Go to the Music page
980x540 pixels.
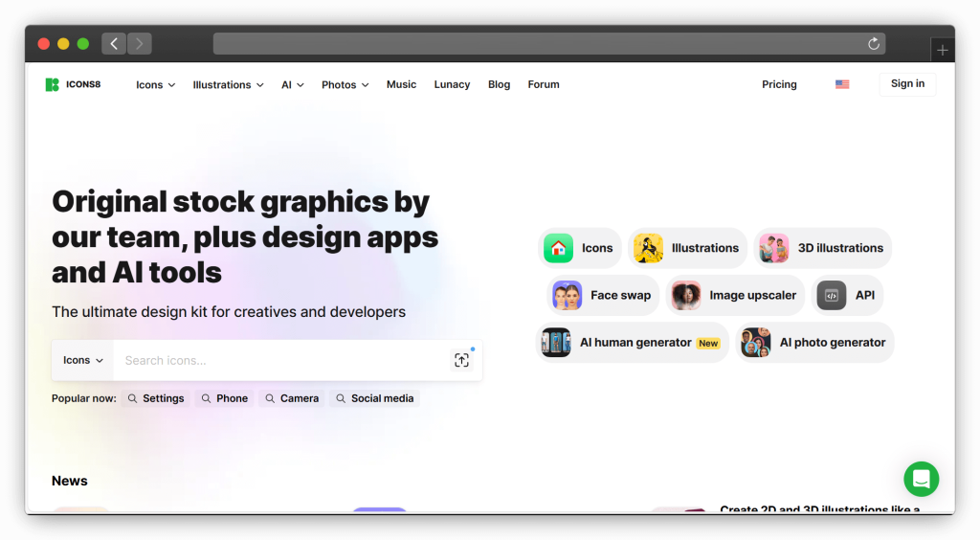coord(401,84)
